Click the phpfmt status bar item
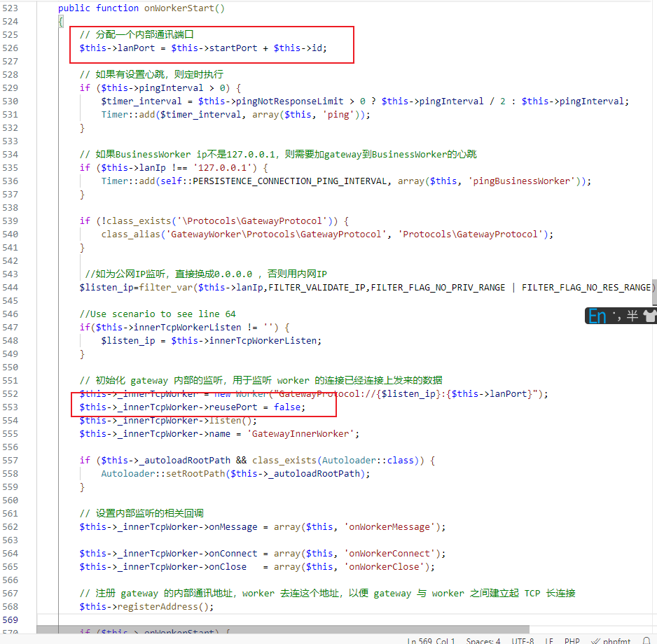Viewport: 657px width, 644px height. [x=611, y=640]
